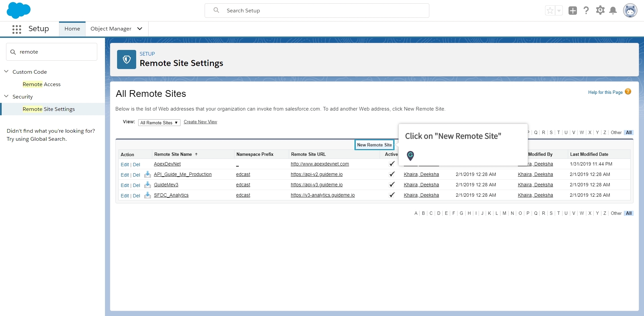The width and height of the screenshot is (644, 316).
Task: Sort by Remote Site URL column header
Action: [x=308, y=154]
